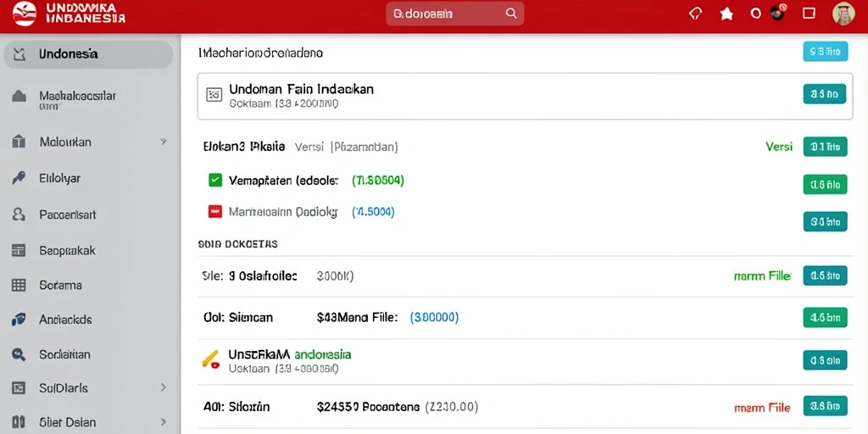The image size is (868, 434).
Task: Click the pencil icon beside UnsFkaM andonesia
Action: [210, 359]
